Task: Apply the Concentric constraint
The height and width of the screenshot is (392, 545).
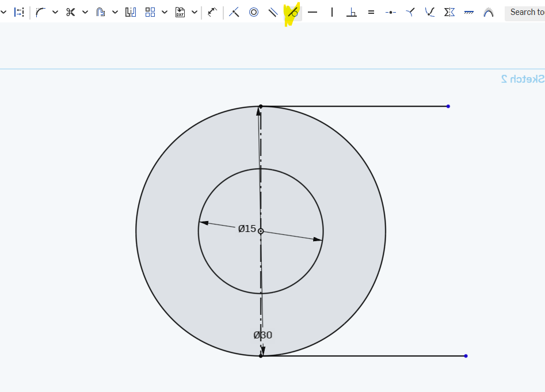Action: 253,12
